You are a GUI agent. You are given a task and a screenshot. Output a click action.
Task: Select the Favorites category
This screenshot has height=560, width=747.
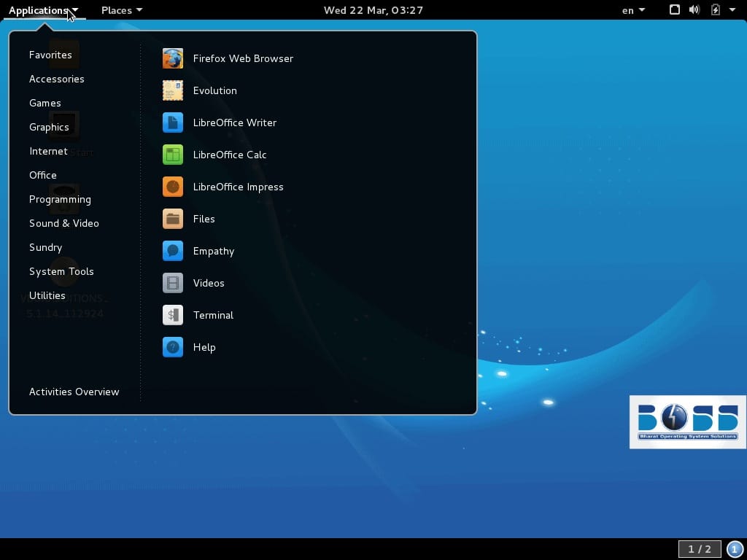[x=50, y=55]
